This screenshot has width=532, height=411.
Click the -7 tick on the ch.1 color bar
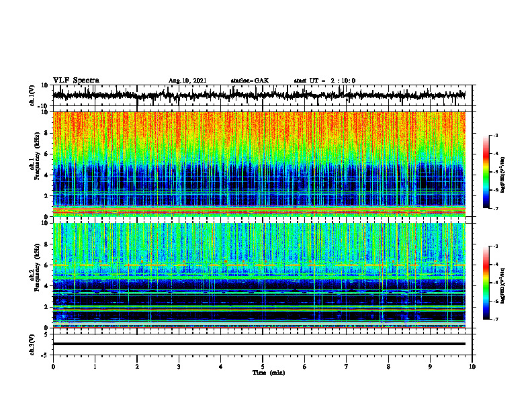[x=496, y=208]
